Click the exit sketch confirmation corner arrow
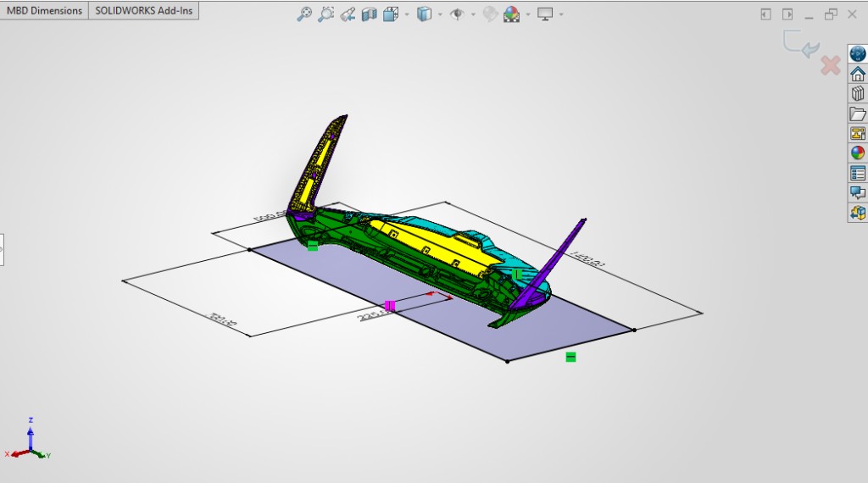 coord(802,44)
